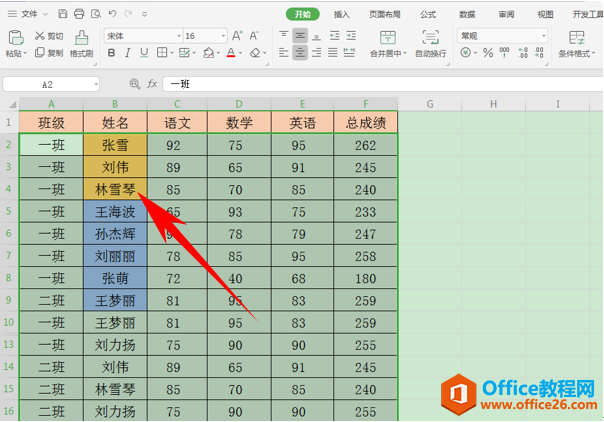Expand the font color dropdown arrow
This screenshot has width=604, height=422.
coord(241,53)
